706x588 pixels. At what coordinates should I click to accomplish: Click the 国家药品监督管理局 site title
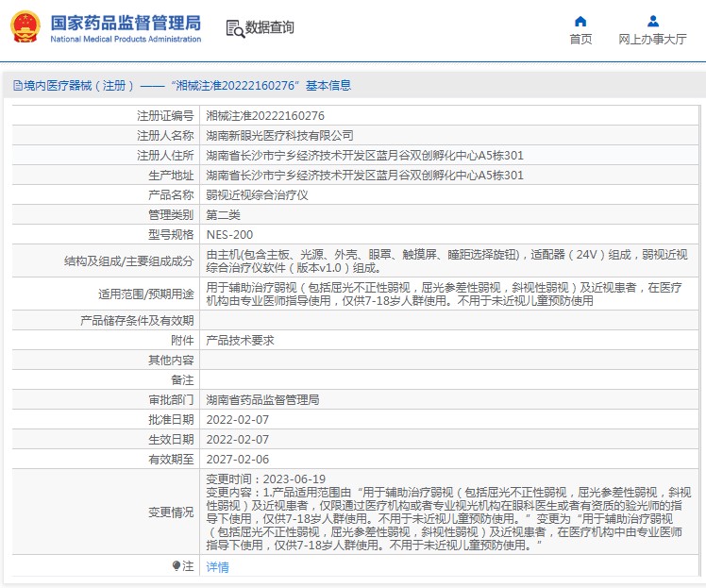pos(125,21)
